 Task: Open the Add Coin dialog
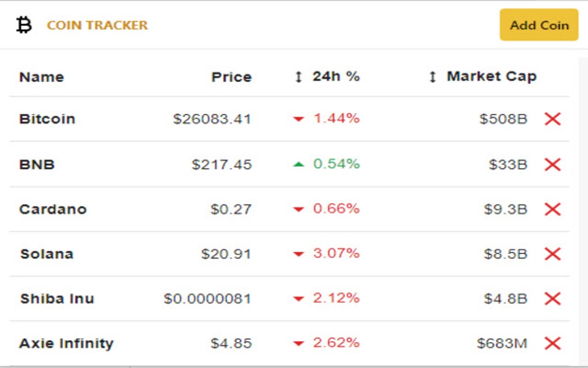click(538, 25)
